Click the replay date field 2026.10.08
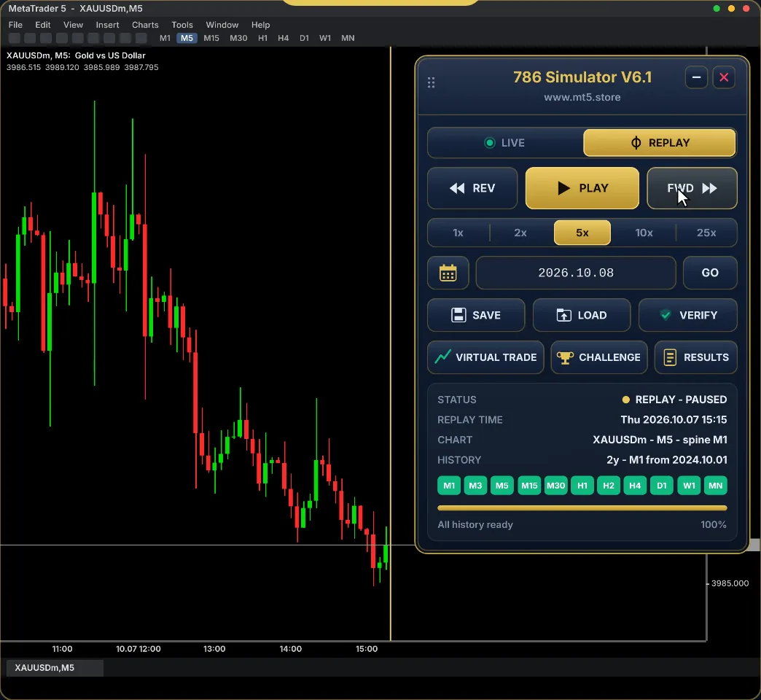The width and height of the screenshot is (761, 700). pyautogui.click(x=576, y=273)
